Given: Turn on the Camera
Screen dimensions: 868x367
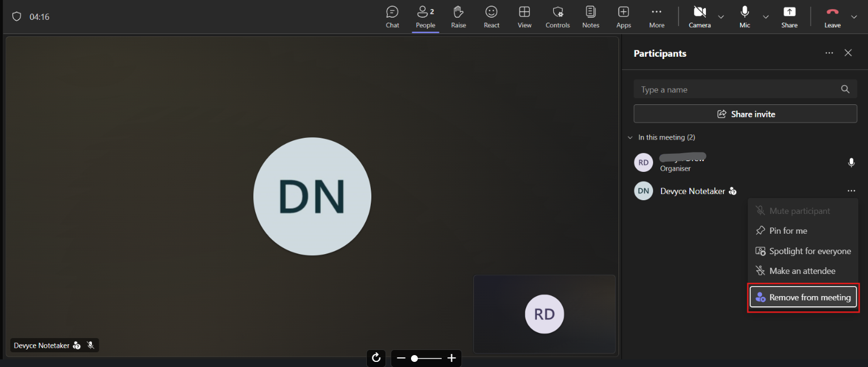Looking at the screenshot, I should [x=700, y=17].
